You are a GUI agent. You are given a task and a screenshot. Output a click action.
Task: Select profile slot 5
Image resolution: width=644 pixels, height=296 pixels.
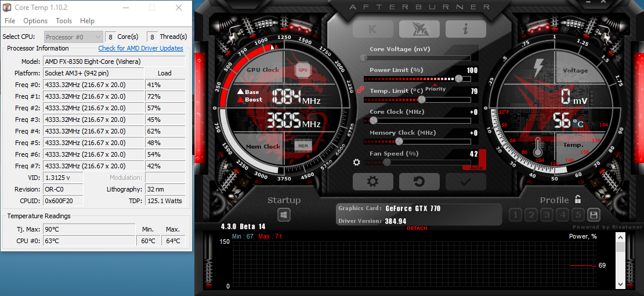pos(578,215)
